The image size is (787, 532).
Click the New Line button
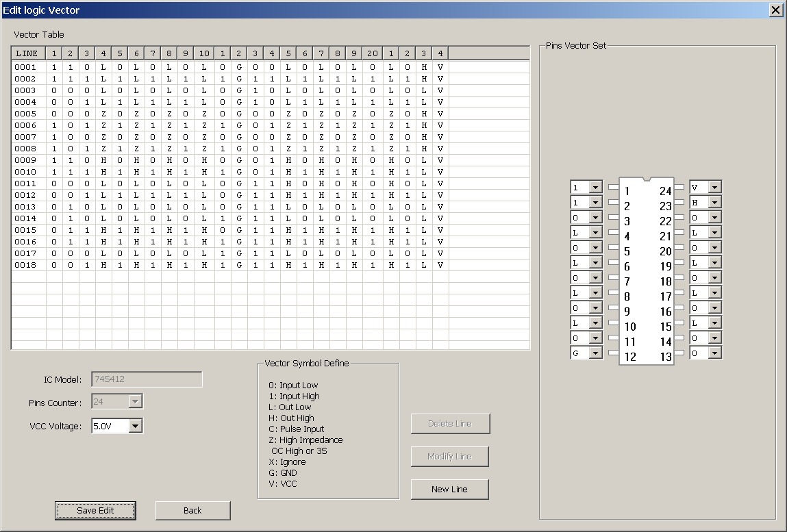[449, 489]
